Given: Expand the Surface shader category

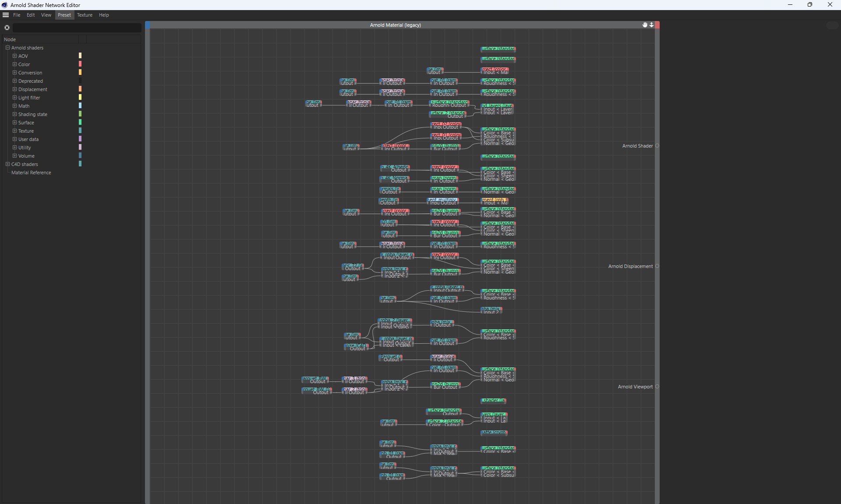Looking at the screenshot, I should pyautogui.click(x=14, y=123).
